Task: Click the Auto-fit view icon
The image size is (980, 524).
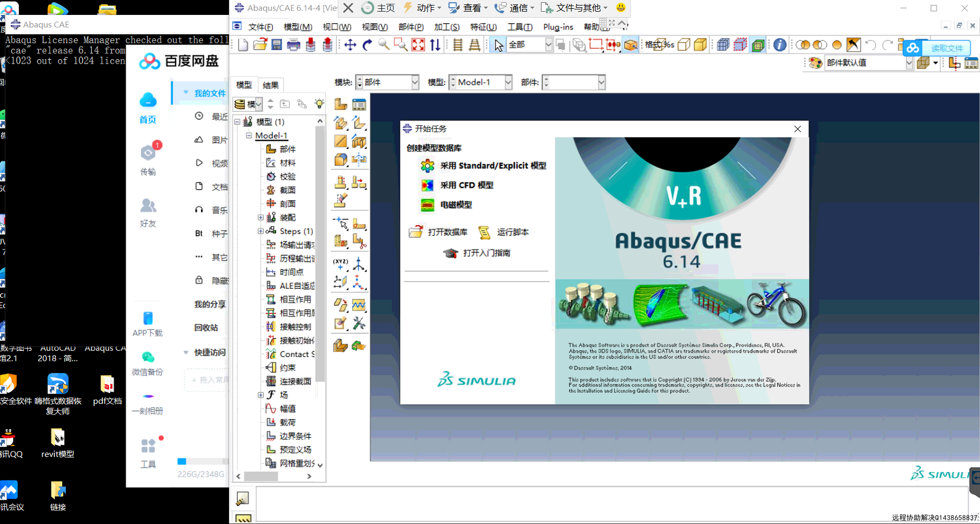Action: (x=418, y=45)
